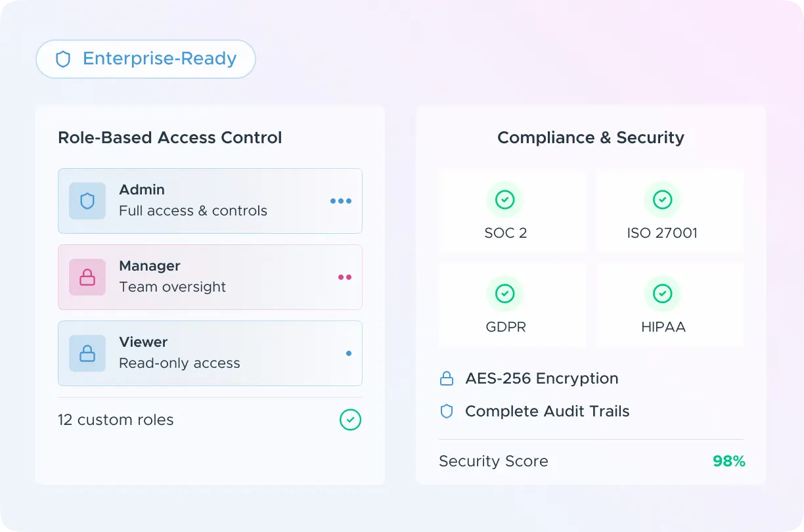The height and width of the screenshot is (532, 804).
Task: Click the 98% Security Score value
Action: 728,462
